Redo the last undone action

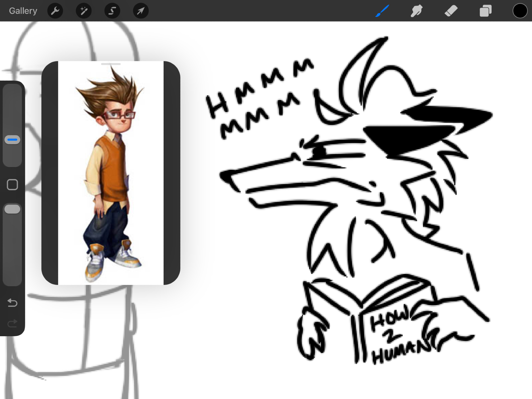coord(12,323)
